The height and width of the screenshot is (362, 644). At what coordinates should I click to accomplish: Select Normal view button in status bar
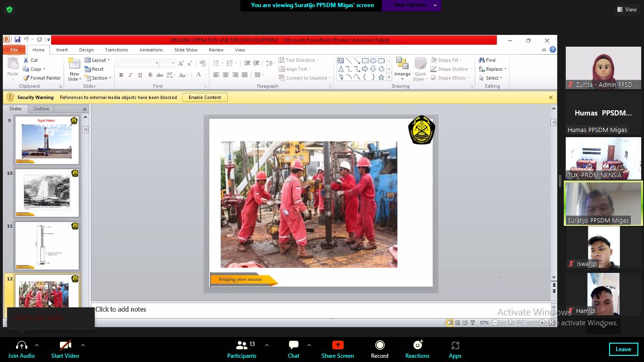tap(450, 323)
